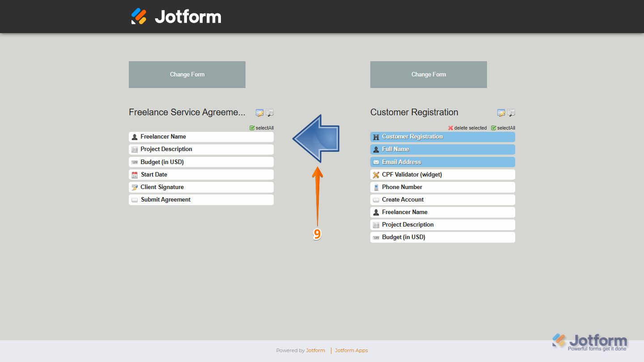Tick selectAll above the Customer Registration list

[x=503, y=128]
